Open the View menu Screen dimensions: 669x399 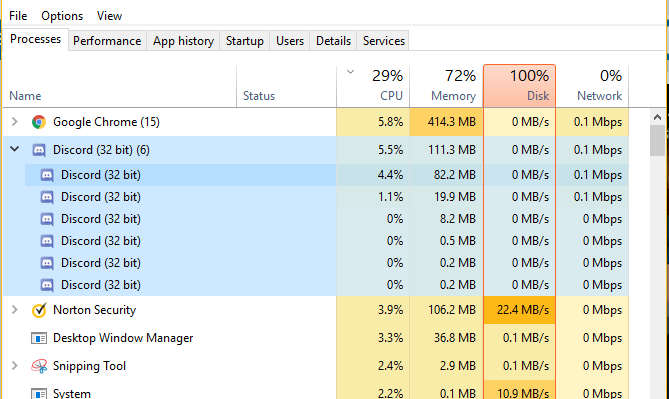(x=109, y=16)
